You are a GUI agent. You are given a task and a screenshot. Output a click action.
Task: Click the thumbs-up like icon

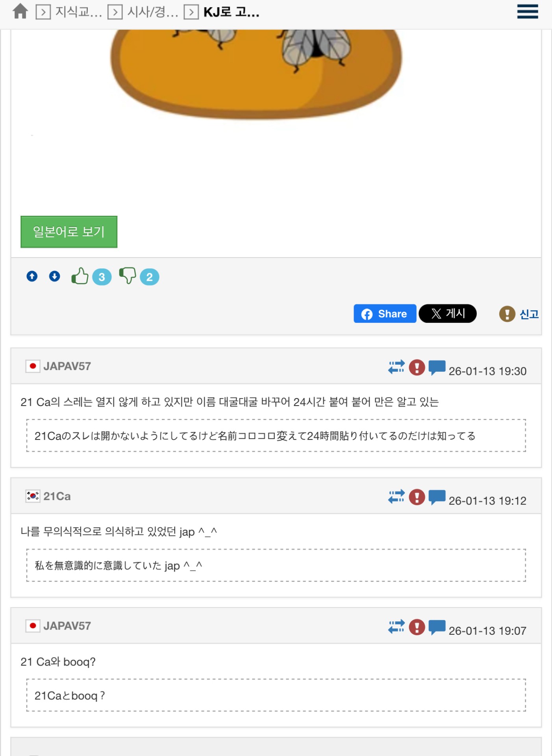tap(80, 276)
